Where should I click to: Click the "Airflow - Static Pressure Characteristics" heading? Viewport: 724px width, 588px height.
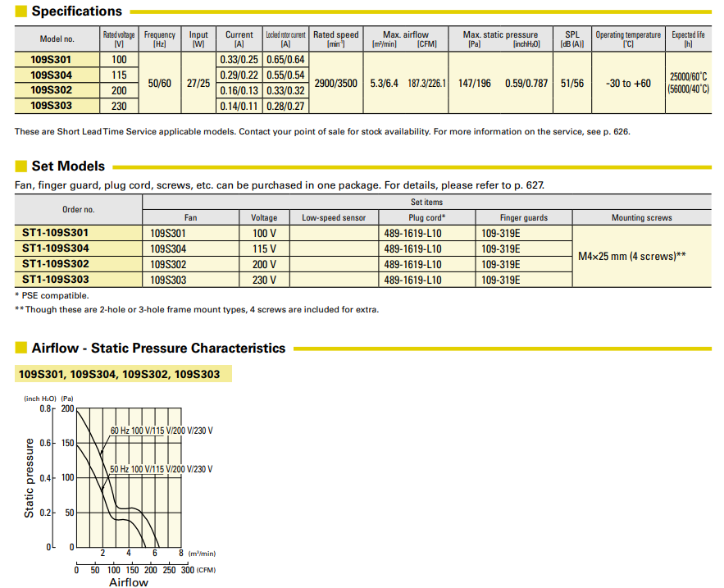[158, 349]
